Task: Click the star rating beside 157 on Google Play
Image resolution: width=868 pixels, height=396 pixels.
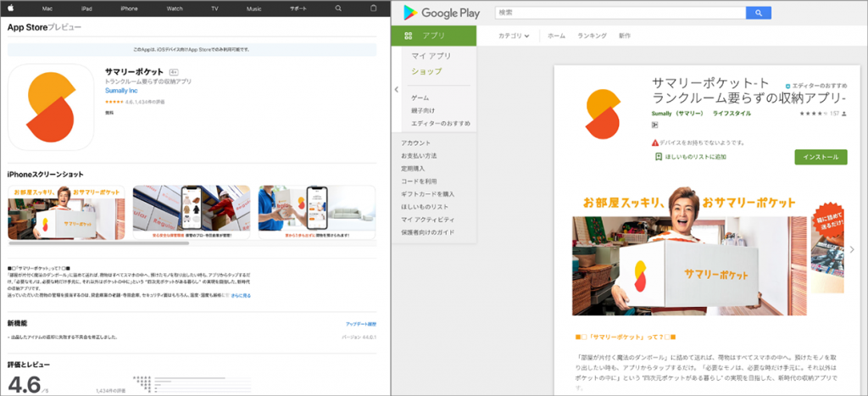Action: (x=813, y=114)
